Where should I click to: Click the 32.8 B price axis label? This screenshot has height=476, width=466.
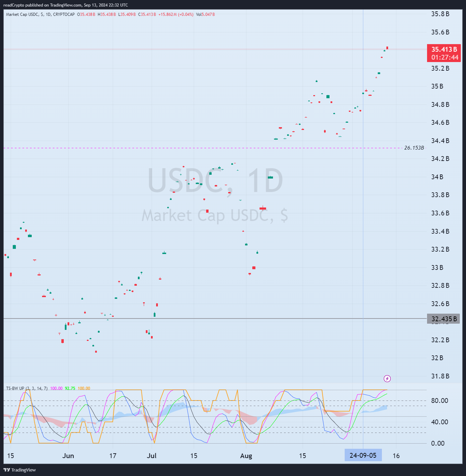[440, 285]
